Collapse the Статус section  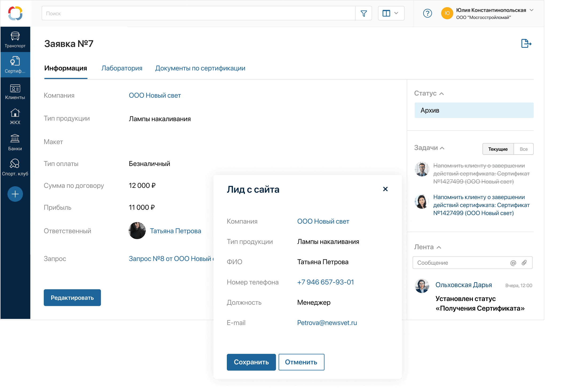[442, 93]
